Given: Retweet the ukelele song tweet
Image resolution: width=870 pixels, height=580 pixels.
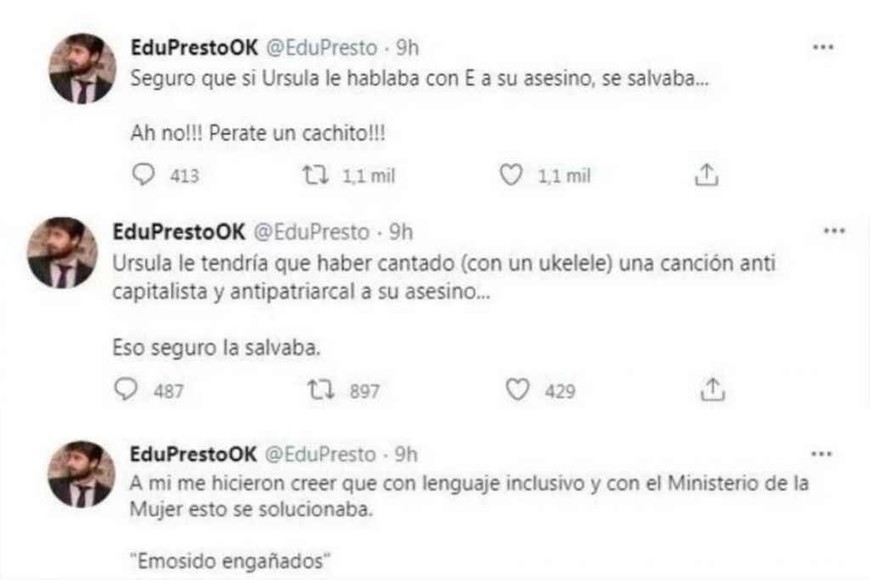Looking at the screenshot, I should click(315, 391).
